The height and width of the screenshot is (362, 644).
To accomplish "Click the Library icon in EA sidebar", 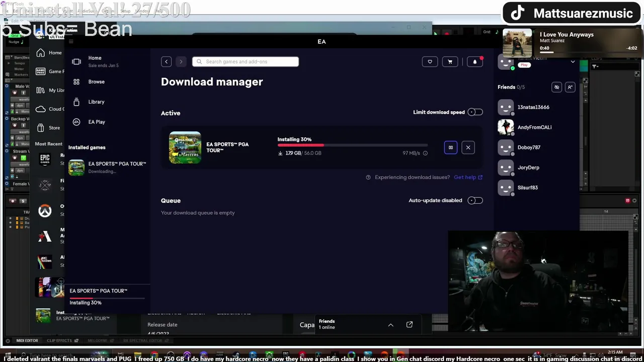I will (x=76, y=102).
